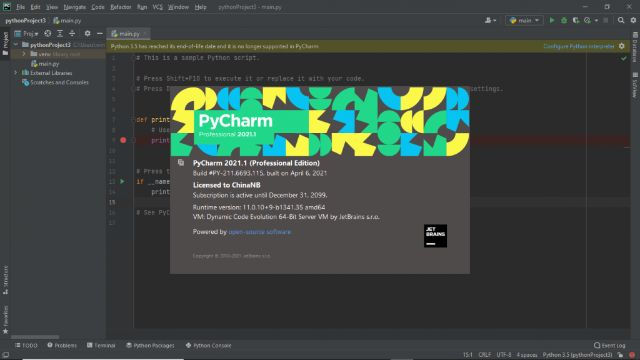Viewport: 640px width, 360px height.
Task: Open the Python Packages tab
Action: [150, 345]
